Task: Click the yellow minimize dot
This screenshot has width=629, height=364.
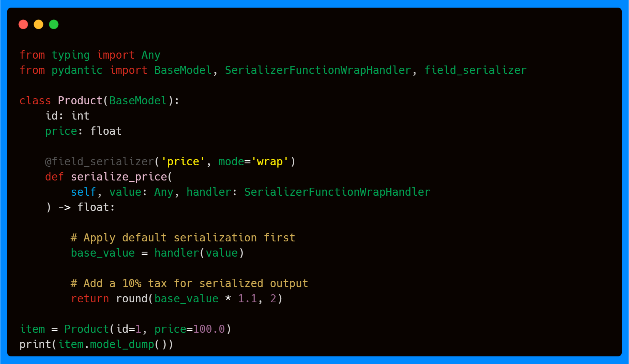Action: coord(39,24)
